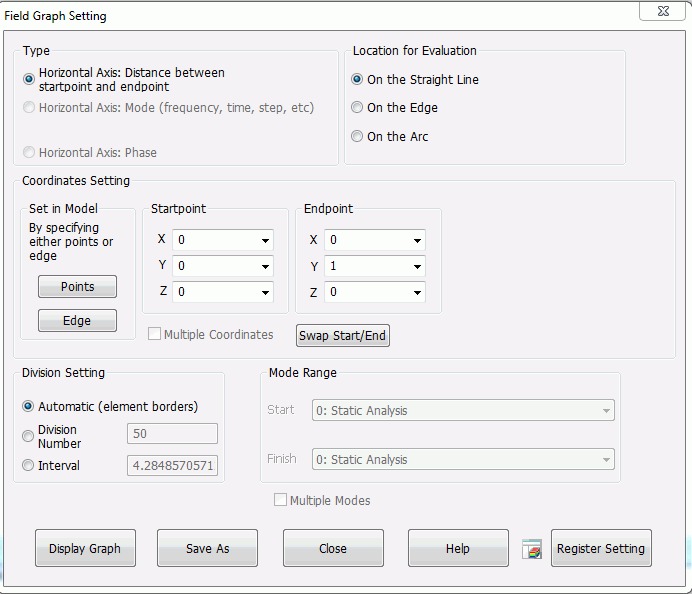Image resolution: width=692 pixels, height=594 pixels.
Task: Select On the Edge radio button
Action: tap(358, 108)
